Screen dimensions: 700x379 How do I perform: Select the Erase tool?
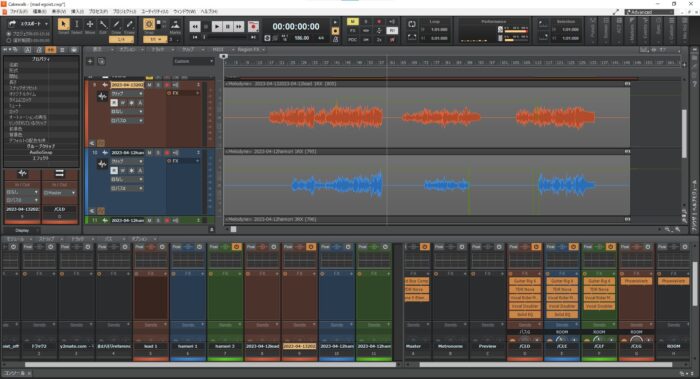click(x=129, y=25)
